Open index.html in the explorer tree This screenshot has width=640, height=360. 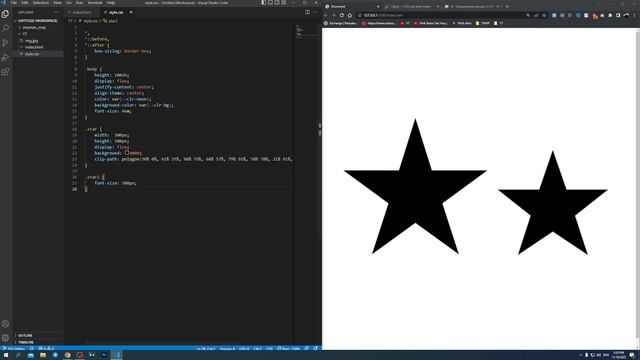pyautogui.click(x=33, y=47)
